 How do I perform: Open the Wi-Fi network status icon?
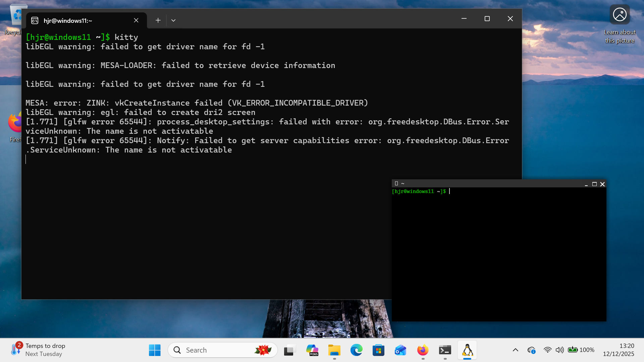pyautogui.click(x=547, y=350)
